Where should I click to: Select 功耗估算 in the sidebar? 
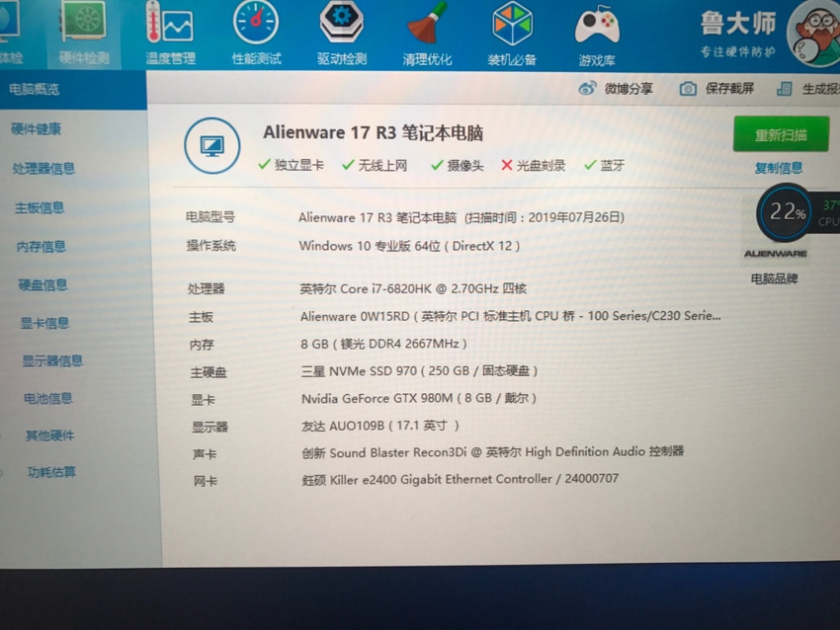(51, 472)
